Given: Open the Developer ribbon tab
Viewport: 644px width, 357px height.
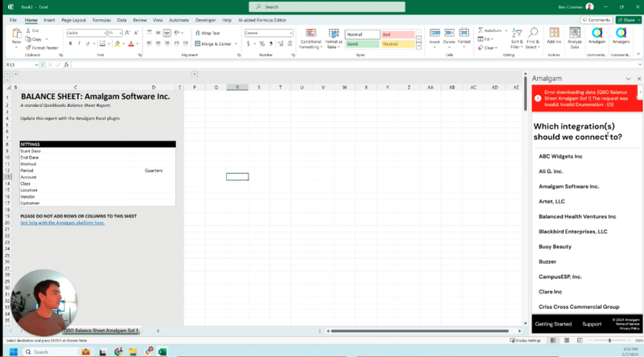Looking at the screenshot, I should click(x=205, y=20).
